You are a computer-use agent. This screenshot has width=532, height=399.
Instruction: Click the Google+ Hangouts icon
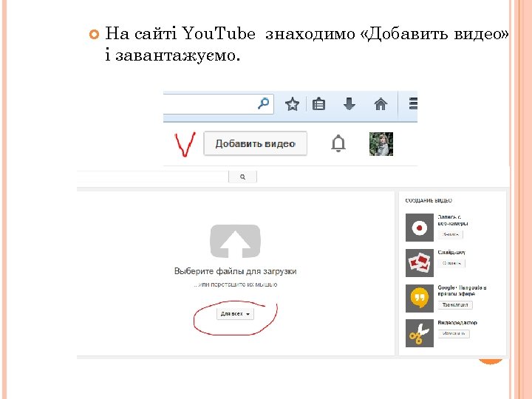(x=420, y=299)
